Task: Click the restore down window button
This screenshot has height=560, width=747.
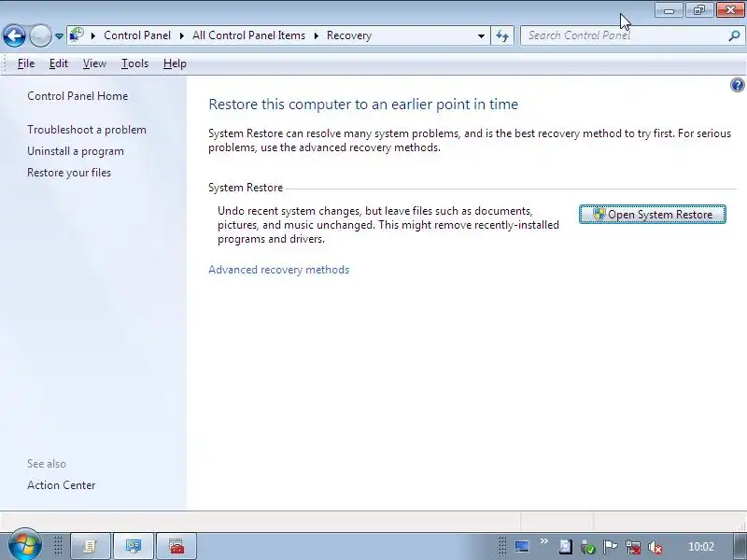Action: click(699, 10)
